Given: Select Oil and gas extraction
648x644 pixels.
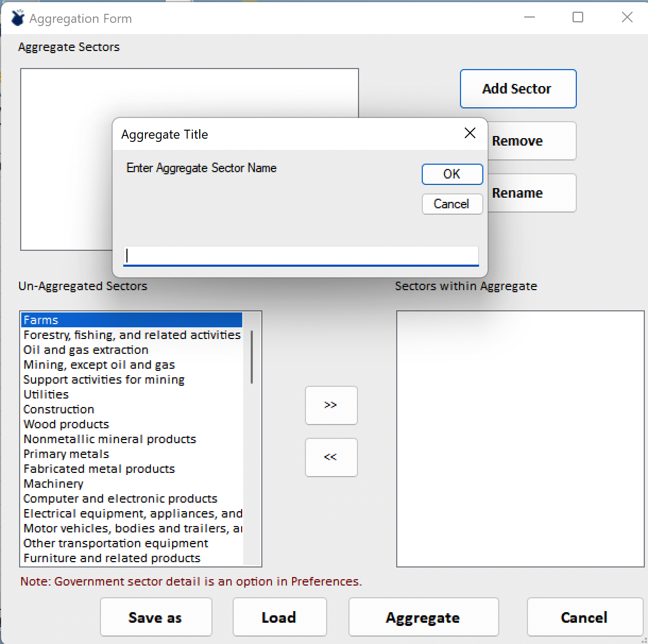Looking at the screenshot, I should 86,350.
